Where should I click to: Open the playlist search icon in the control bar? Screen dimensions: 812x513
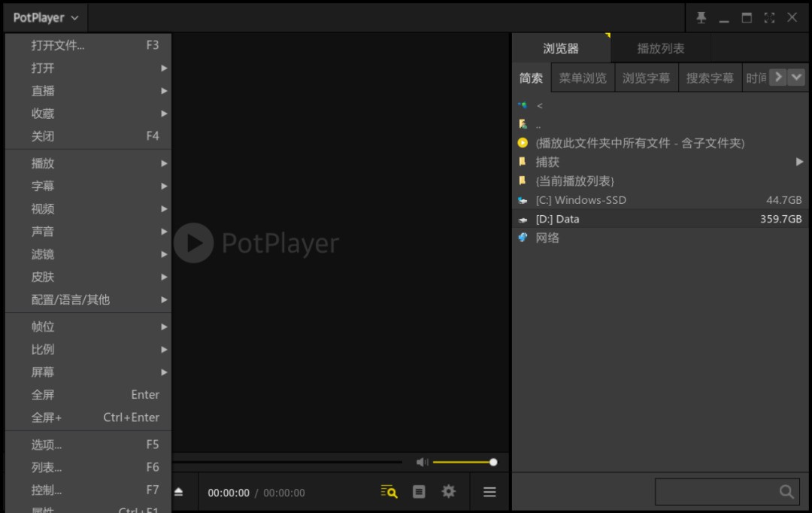tap(389, 492)
